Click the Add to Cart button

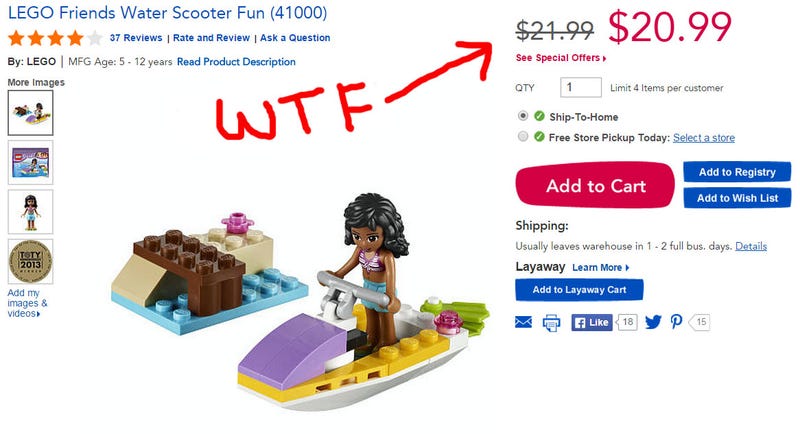(595, 185)
